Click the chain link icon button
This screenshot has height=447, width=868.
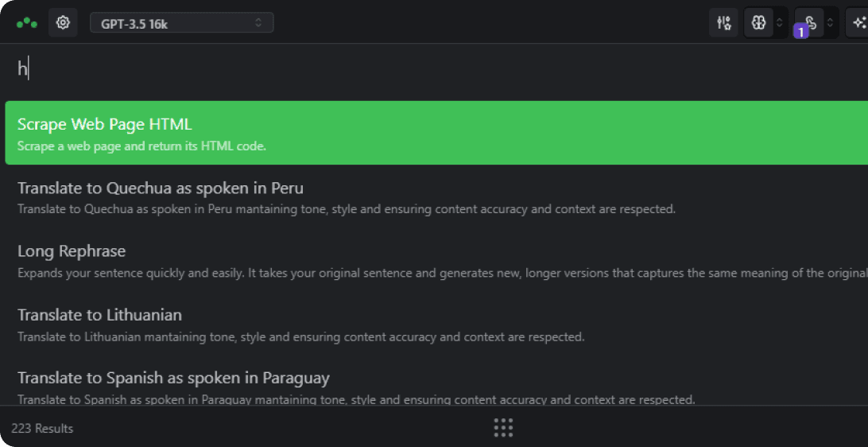point(810,22)
